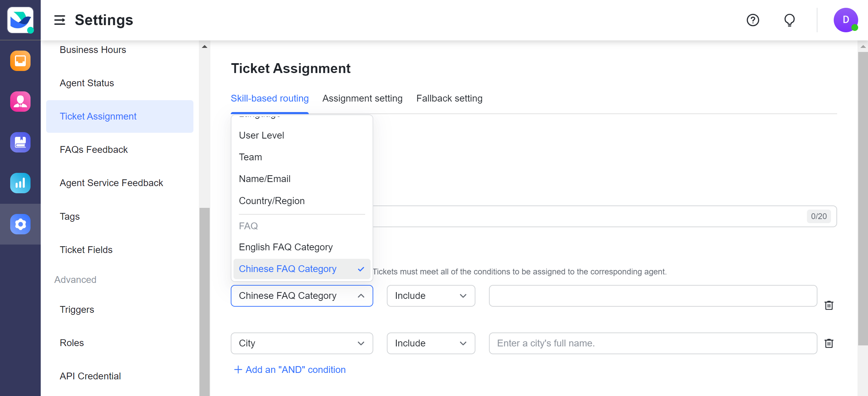Screen dimensions: 868x396
Task: Open the Include operator dropdown
Action: coord(431,296)
